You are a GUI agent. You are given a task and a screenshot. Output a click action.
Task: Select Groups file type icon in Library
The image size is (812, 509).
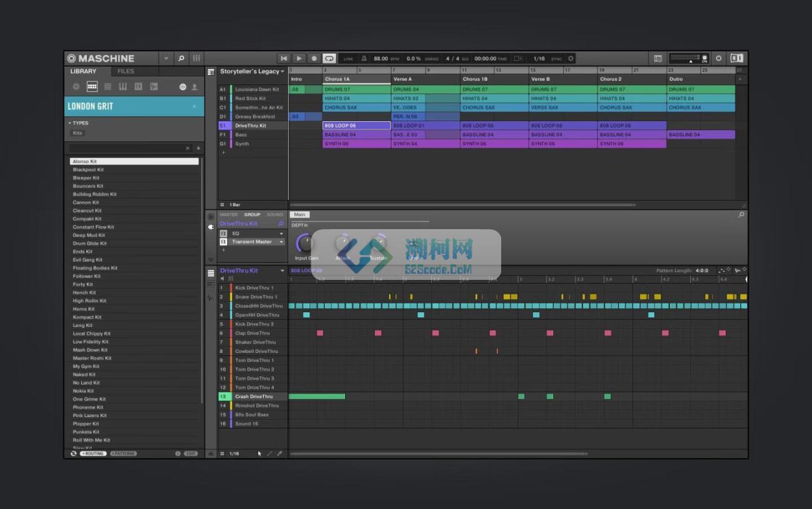pos(92,86)
